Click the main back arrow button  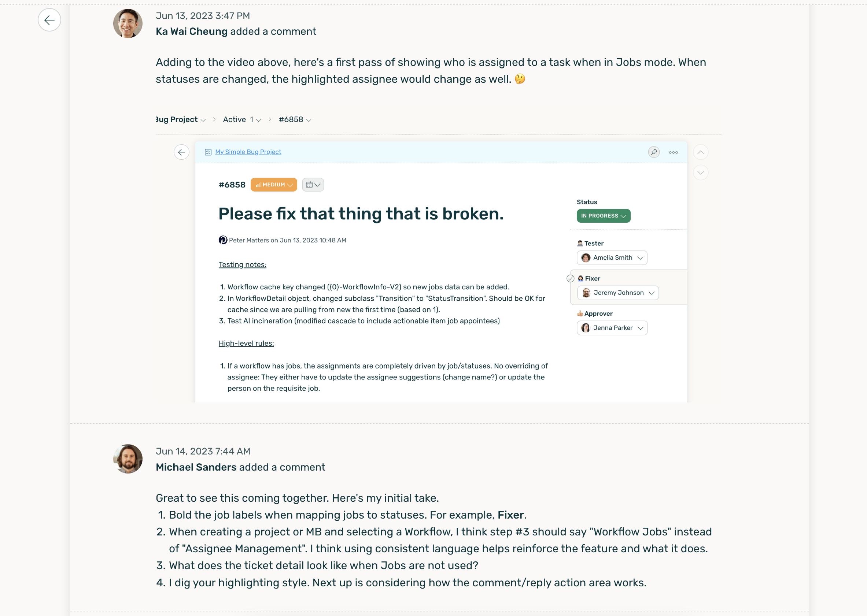point(49,20)
